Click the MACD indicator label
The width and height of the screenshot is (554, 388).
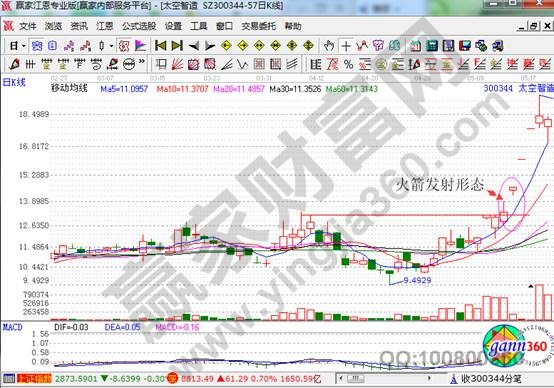pyautogui.click(x=12, y=327)
